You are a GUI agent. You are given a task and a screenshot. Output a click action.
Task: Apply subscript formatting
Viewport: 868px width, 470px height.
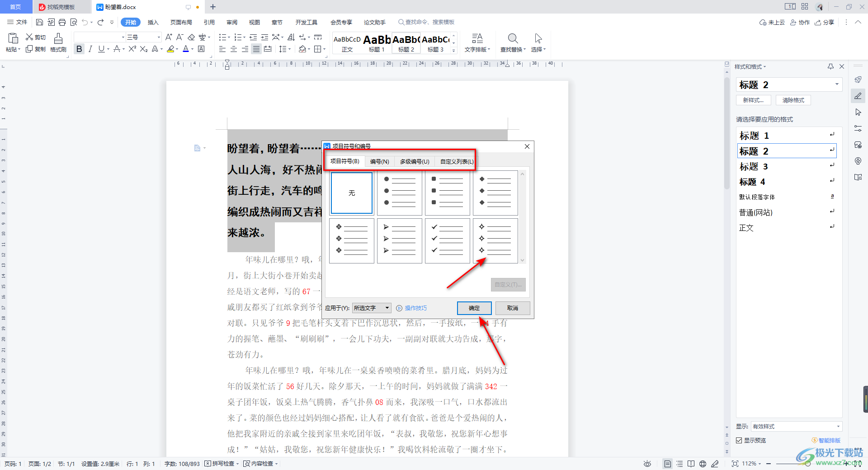click(x=144, y=49)
